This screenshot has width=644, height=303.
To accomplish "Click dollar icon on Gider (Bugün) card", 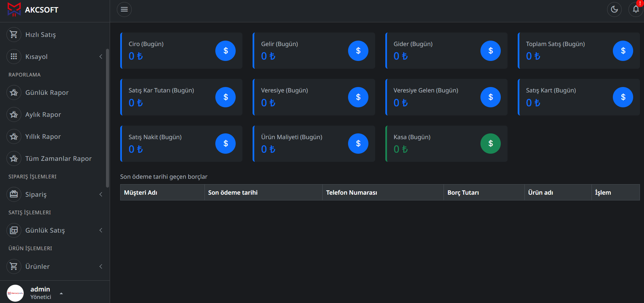I will coord(491,51).
